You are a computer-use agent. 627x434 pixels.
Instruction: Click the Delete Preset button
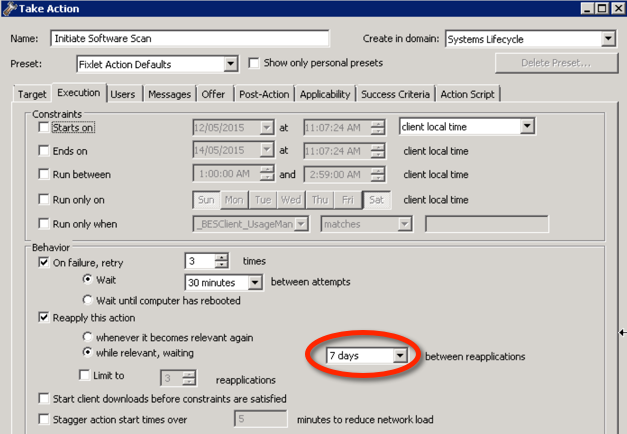pos(555,64)
